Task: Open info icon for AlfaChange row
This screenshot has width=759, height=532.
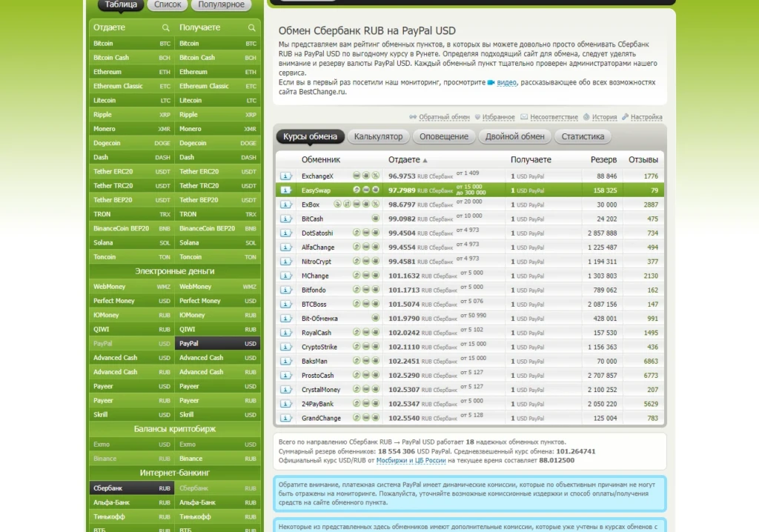Action: pyautogui.click(x=285, y=247)
